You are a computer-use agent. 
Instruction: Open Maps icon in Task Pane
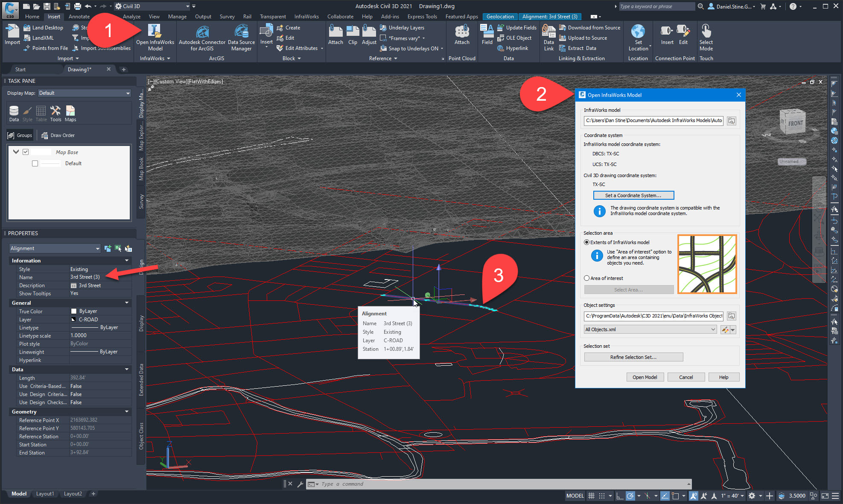(70, 114)
